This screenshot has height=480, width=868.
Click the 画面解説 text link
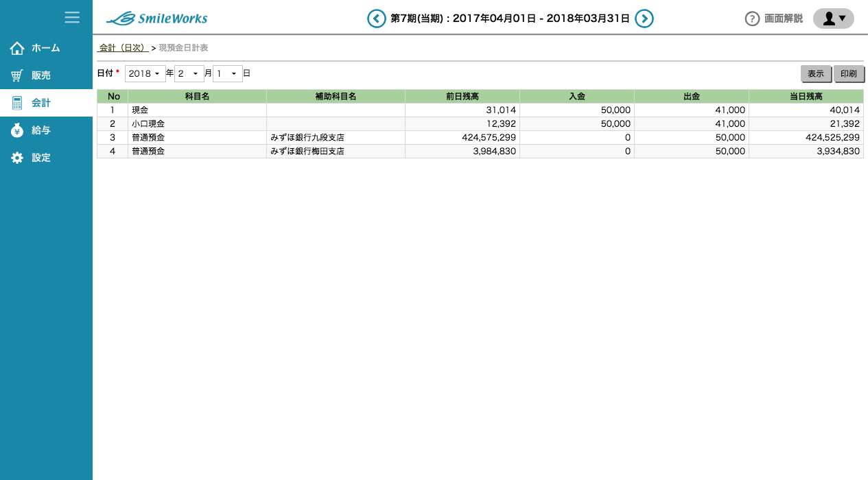(x=784, y=19)
